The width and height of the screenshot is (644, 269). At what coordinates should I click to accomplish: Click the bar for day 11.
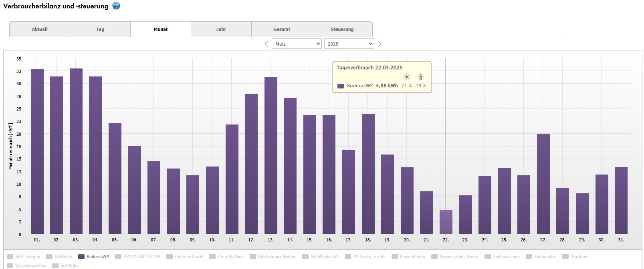tap(232, 179)
